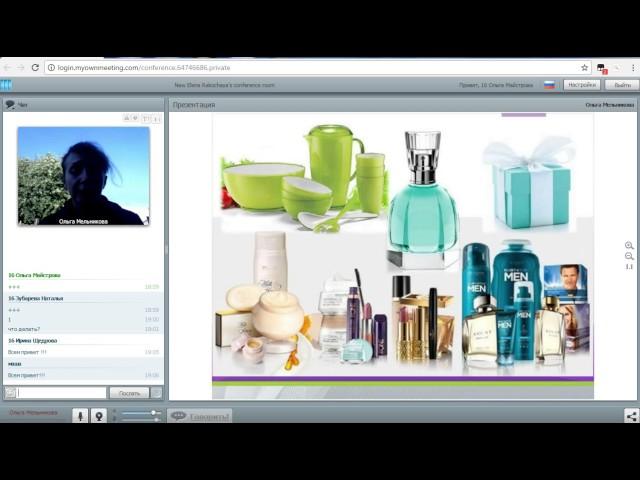Reload the page with the browser refresh icon
This screenshot has width=640, height=480.
tap(35, 67)
